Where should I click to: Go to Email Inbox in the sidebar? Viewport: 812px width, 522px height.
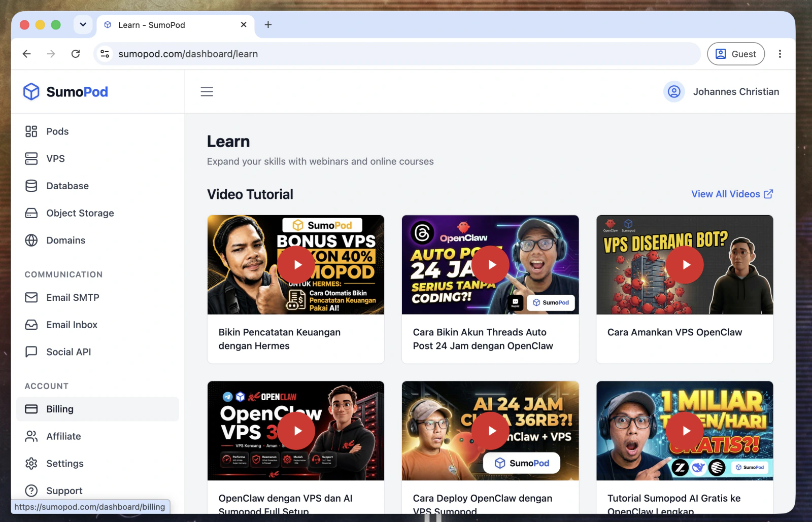point(97,325)
